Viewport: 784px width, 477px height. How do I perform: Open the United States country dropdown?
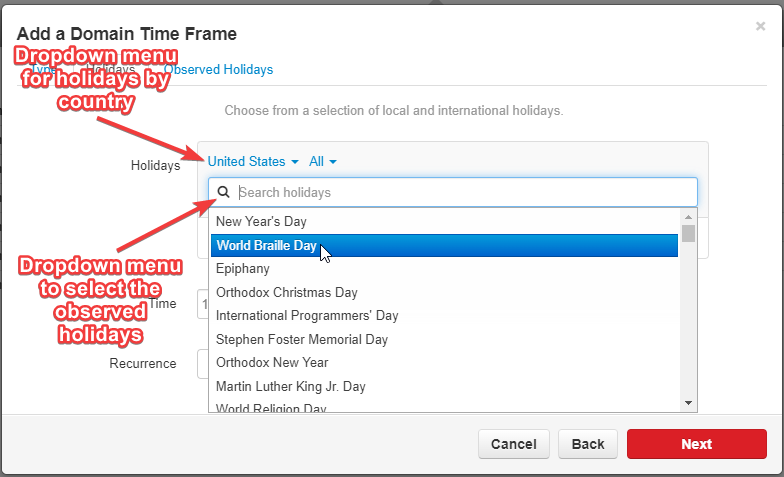[253, 162]
